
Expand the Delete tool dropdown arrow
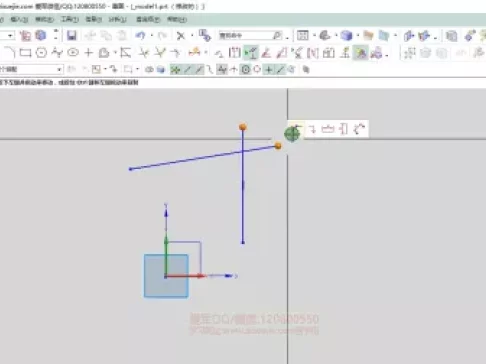[192, 35]
